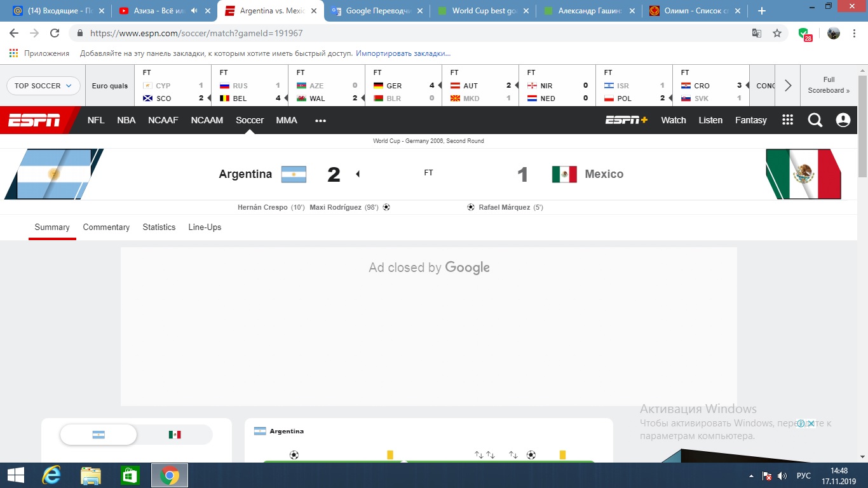Advance the scoreboard with the right chevron
Image resolution: width=868 pixels, height=488 pixels.
click(788, 86)
